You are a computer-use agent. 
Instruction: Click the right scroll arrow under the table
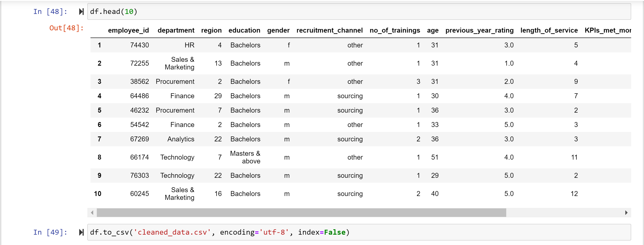pyautogui.click(x=626, y=213)
